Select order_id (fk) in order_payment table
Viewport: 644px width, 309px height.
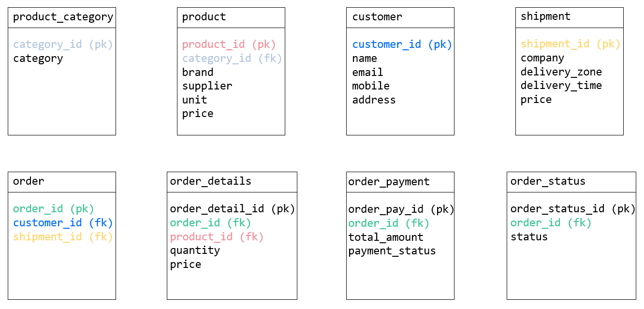coord(389,223)
